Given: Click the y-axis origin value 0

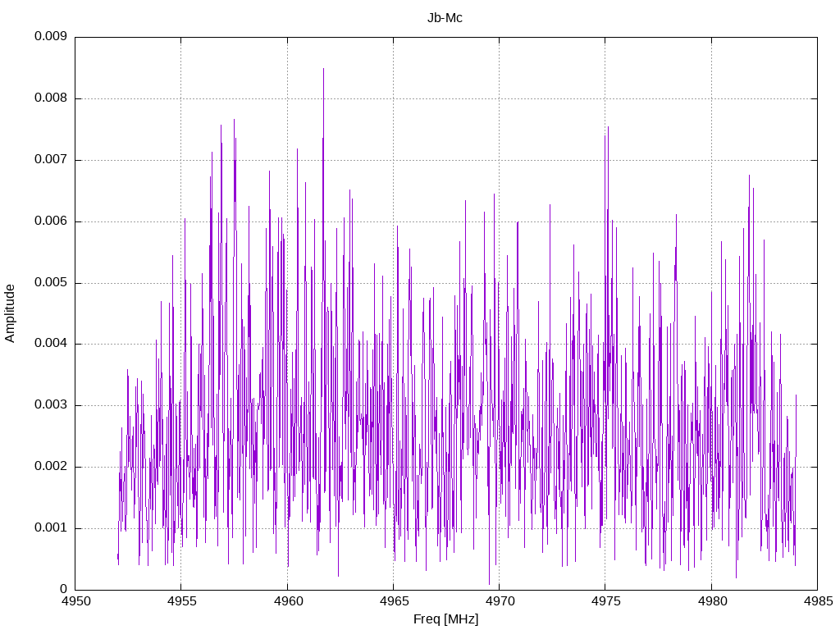Looking at the screenshot, I should pyautogui.click(x=63, y=589).
